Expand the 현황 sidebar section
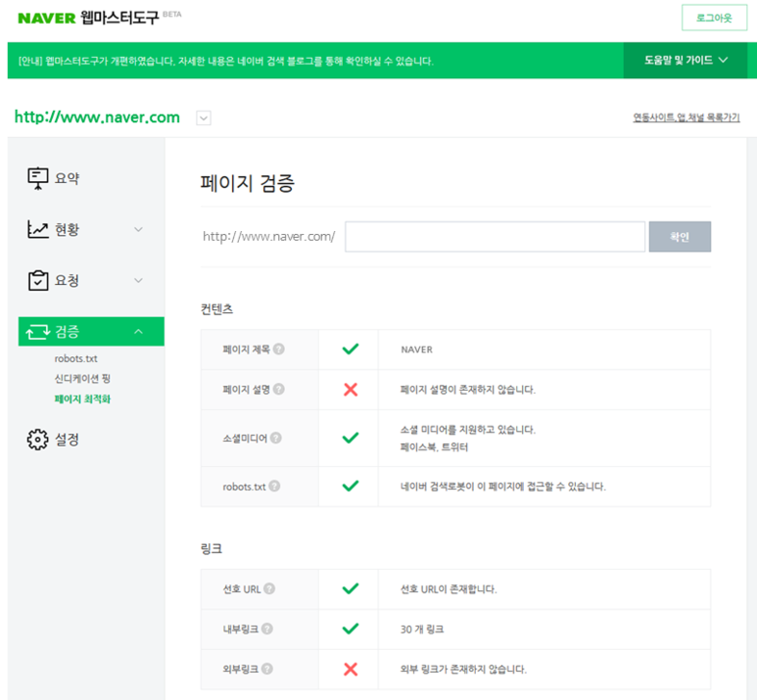 pyautogui.click(x=138, y=230)
